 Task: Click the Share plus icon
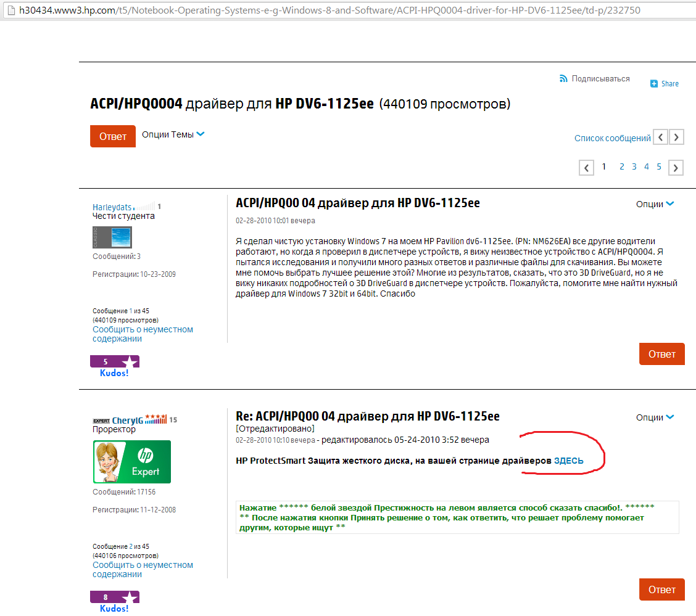(x=654, y=84)
